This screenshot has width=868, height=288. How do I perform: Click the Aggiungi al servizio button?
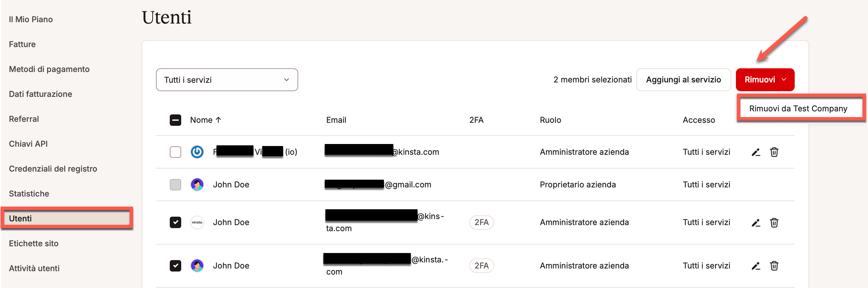pyautogui.click(x=683, y=80)
